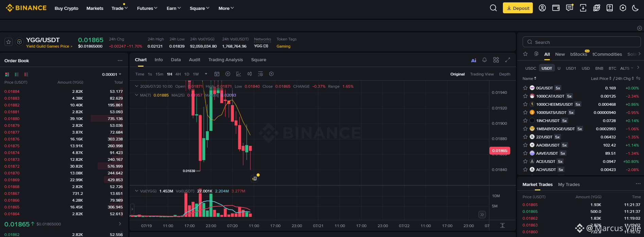Screen dimensions: 644x237
Task: Show sell orders only view
Action: (26, 74)
